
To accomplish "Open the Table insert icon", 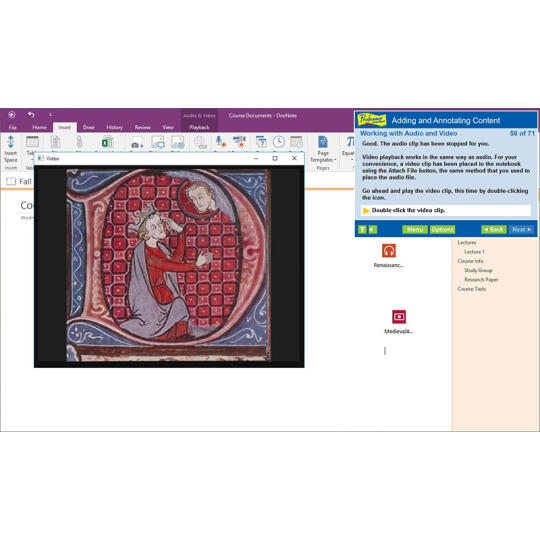I will click(x=32, y=142).
